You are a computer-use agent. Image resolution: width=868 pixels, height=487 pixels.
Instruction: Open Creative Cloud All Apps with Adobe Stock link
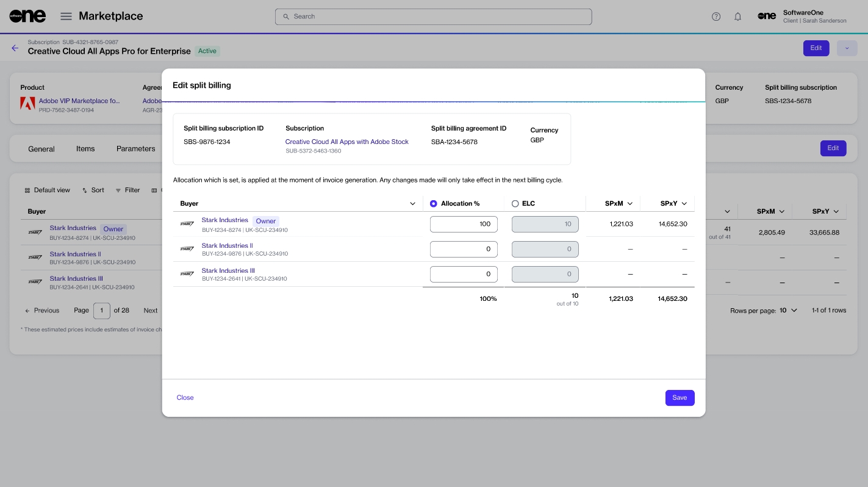point(346,142)
